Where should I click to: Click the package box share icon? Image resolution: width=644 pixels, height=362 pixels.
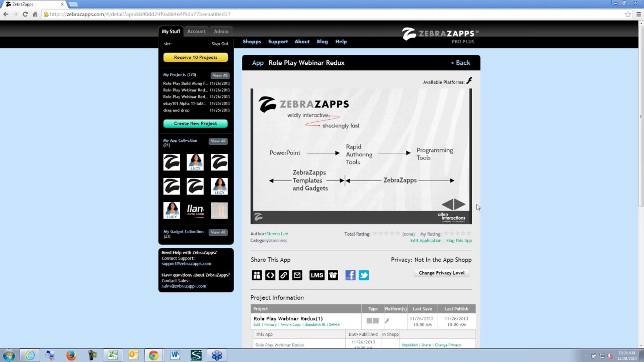tap(333, 275)
